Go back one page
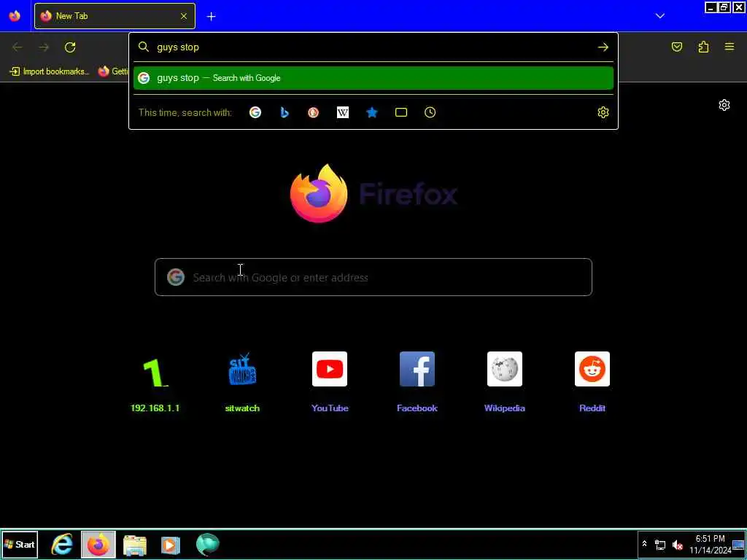The image size is (747, 560). 18,47
